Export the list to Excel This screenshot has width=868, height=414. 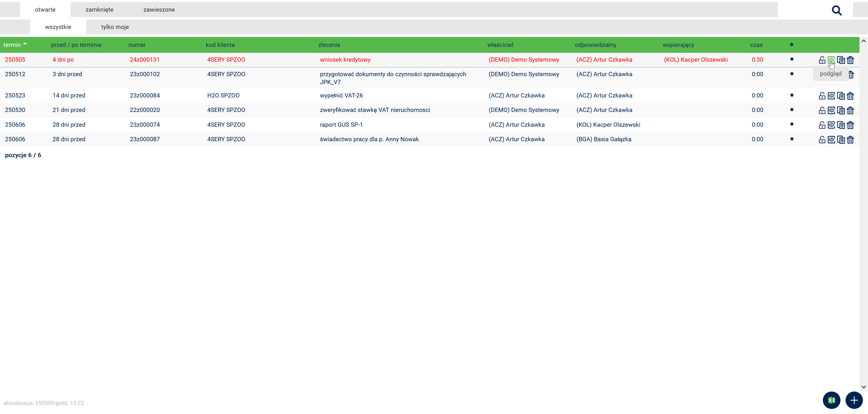pos(831,400)
